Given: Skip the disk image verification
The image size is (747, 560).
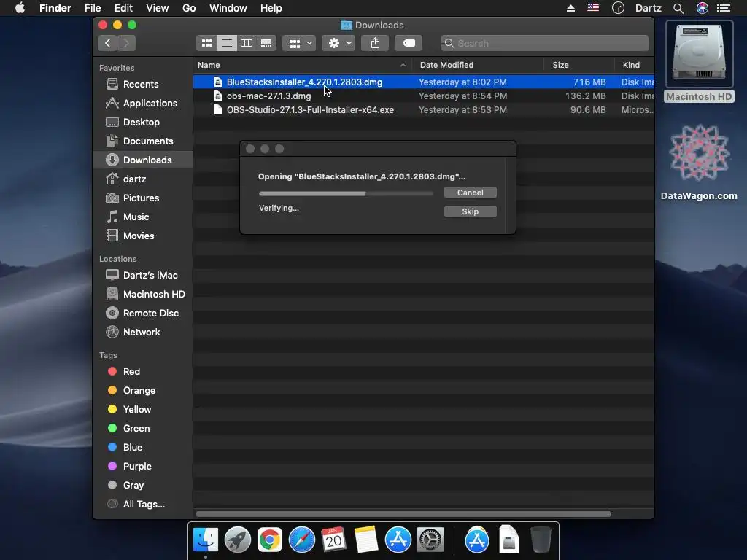Looking at the screenshot, I should (471, 211).
